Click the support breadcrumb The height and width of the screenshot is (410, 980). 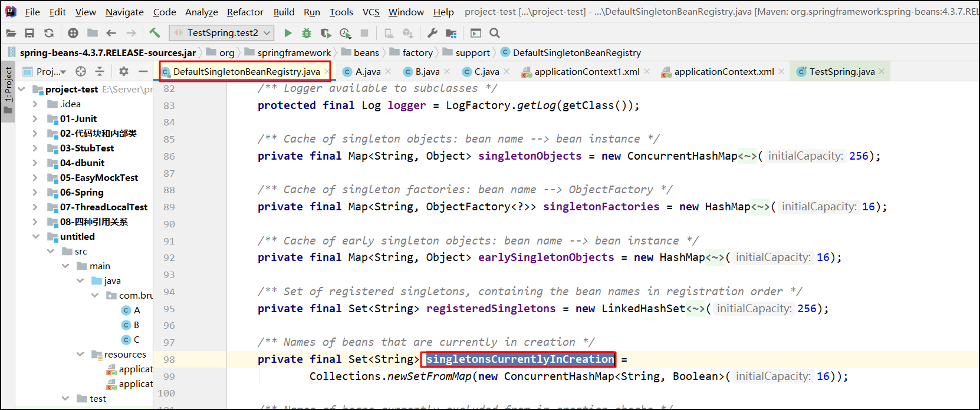472,52
